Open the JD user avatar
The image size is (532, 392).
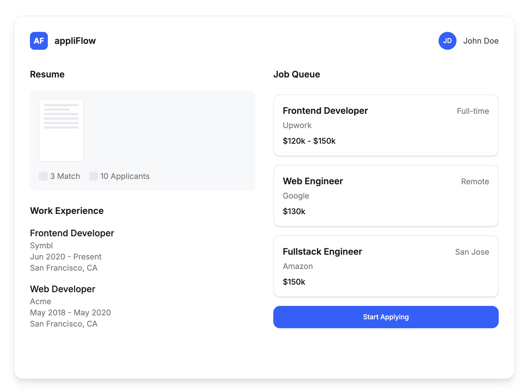447,41
